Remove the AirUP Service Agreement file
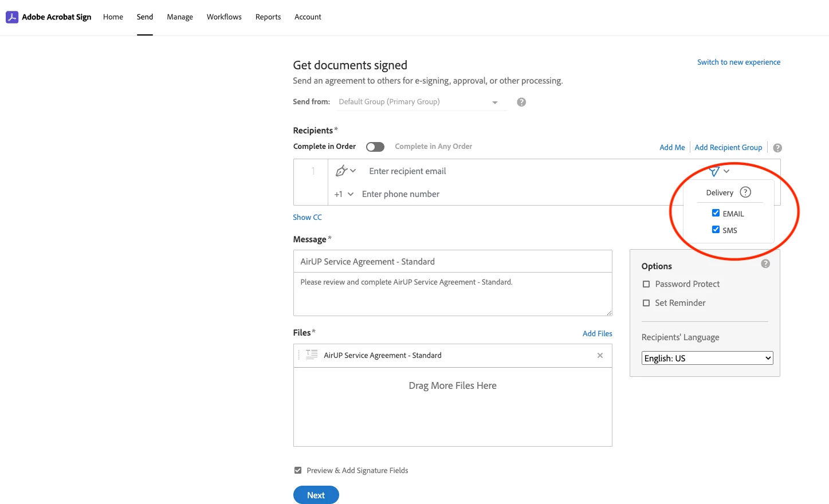The image size is (829, 504). pos(600,356)
